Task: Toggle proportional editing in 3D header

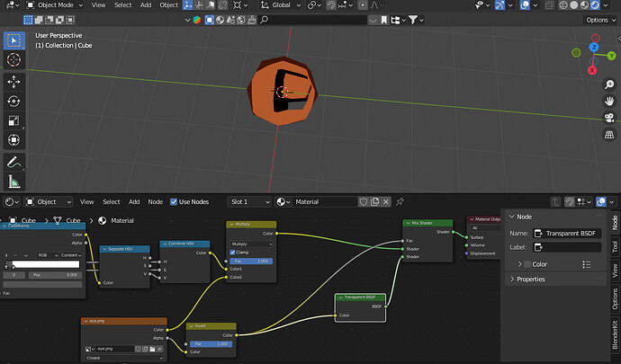Action: pyautogui.click(x=362, y=5)
